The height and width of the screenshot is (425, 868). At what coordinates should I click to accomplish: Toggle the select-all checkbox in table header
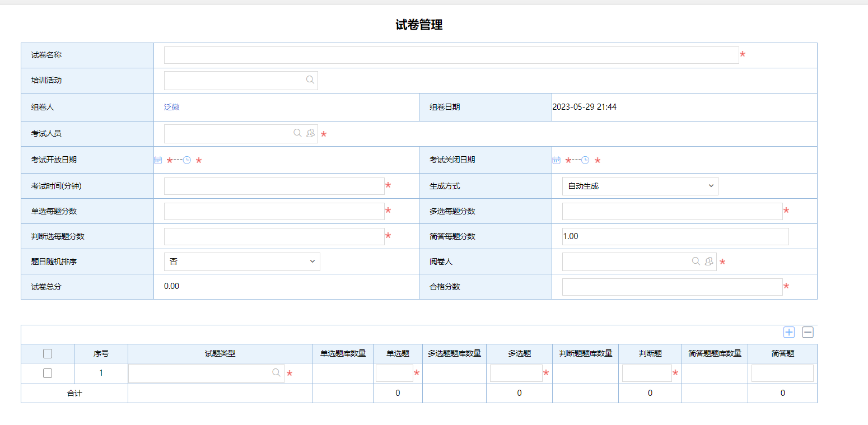click(x=48, y=354)
